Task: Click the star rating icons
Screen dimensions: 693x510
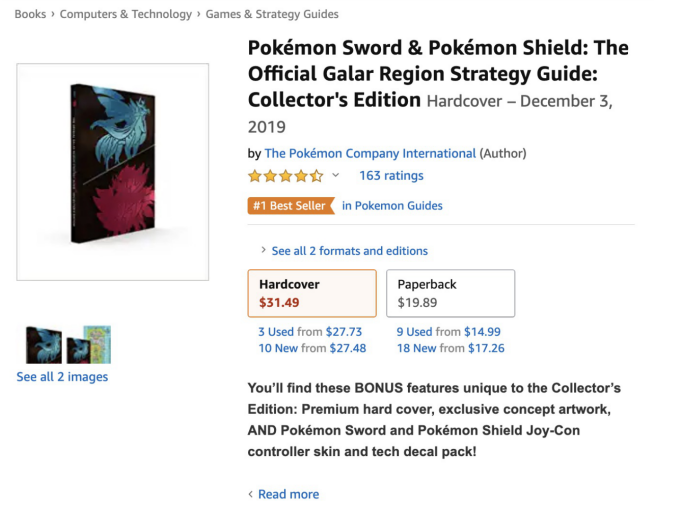Action: pos(286,176)
